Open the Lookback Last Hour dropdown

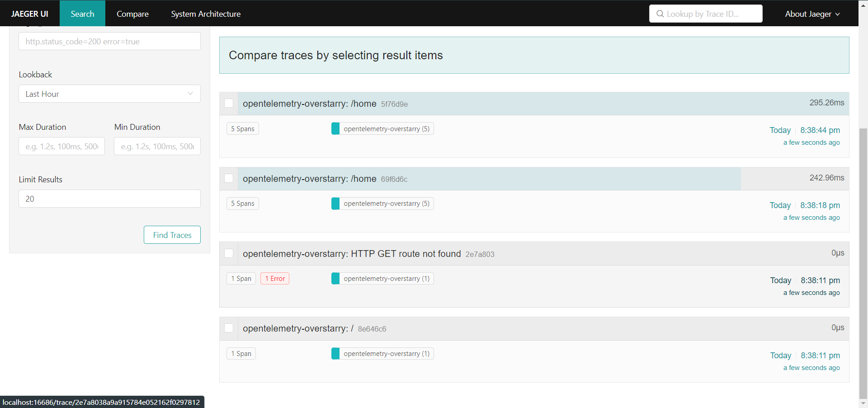point(109,94)
